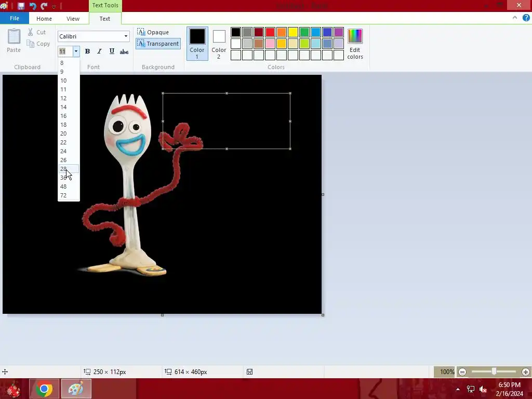Choose font size 28 from list
The height and width of the screenshot is (399, 532).
click(x=69, y=169)
